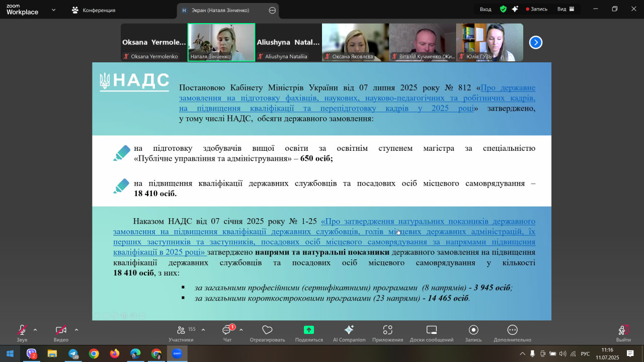644x362 pixels.
Task: Click the green security shield icon
Action: click(x=503, y=9)
